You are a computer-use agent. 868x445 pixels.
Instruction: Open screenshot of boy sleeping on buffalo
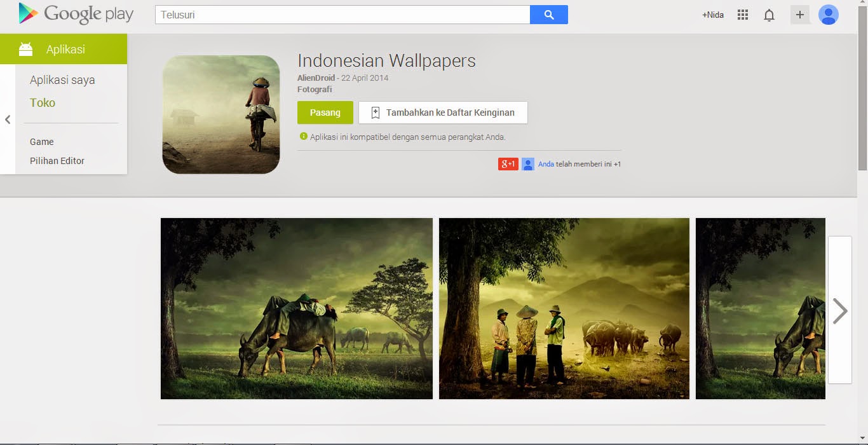[x=297, y=308]
